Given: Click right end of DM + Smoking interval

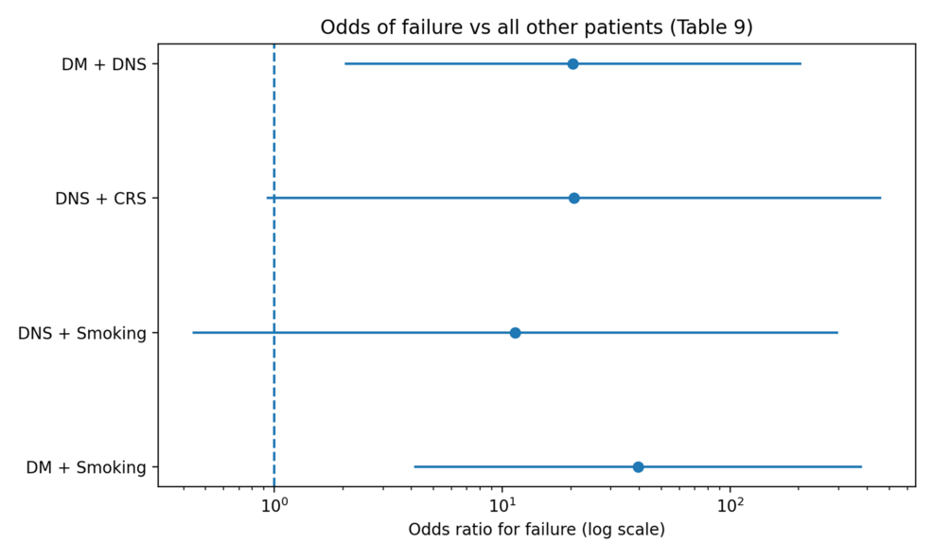Looking at the screenshot, I should 861,467.
